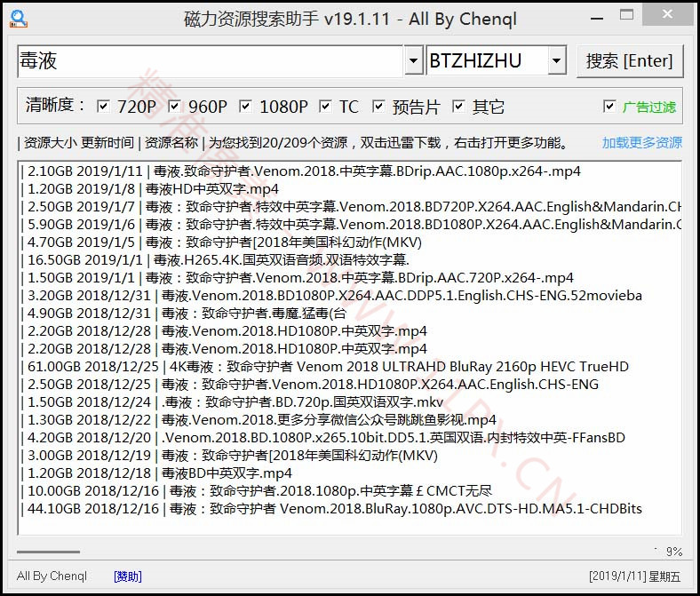This screenshot has width=700, height=596.
Task: Select the 5.90GB 2019/1/6 BD1080P result
Action: [351, 224]
